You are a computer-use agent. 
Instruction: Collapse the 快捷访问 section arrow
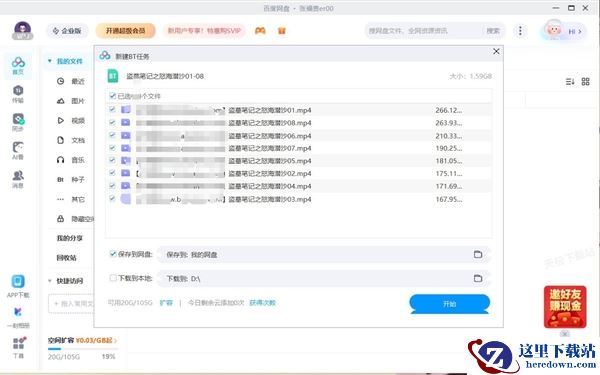(x=49, y=281)
